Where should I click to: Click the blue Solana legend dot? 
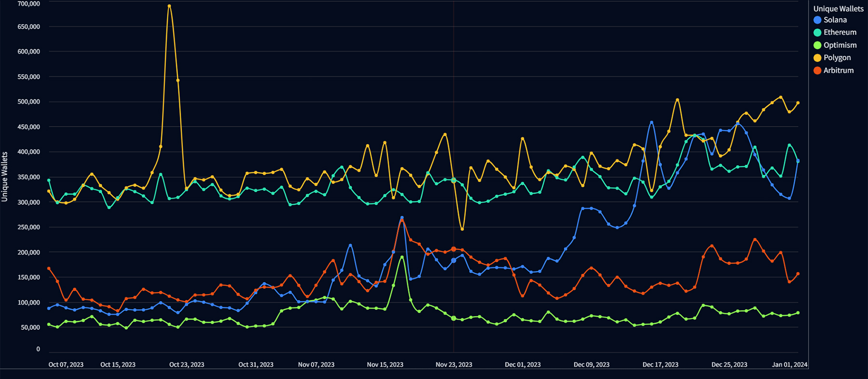pos(817,20)
